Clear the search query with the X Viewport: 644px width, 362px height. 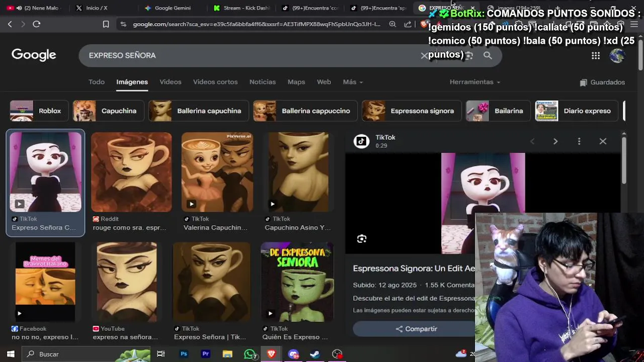point(424,56)
